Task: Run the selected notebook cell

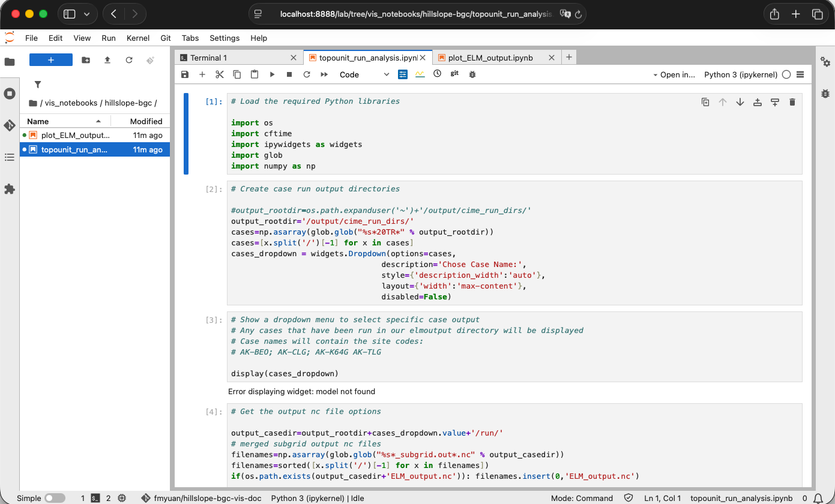Action: (x=271, y=74)
